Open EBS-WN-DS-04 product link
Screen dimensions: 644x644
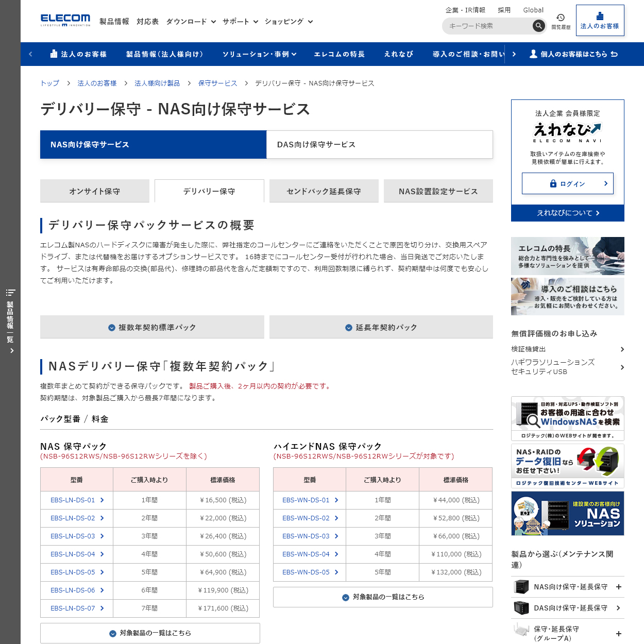[310, 554]
